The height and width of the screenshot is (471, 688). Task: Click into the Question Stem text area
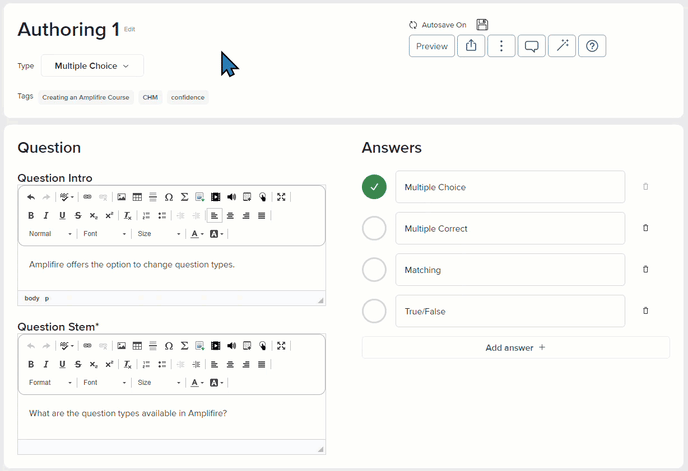[172, 417]
